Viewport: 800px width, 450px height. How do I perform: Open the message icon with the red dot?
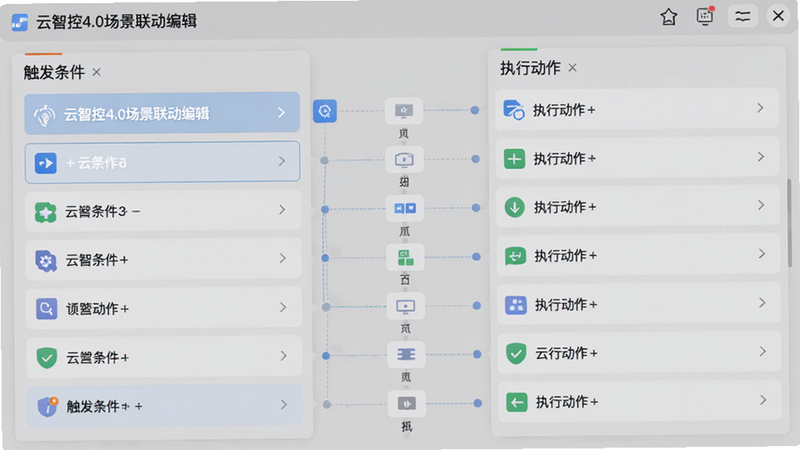705,16
